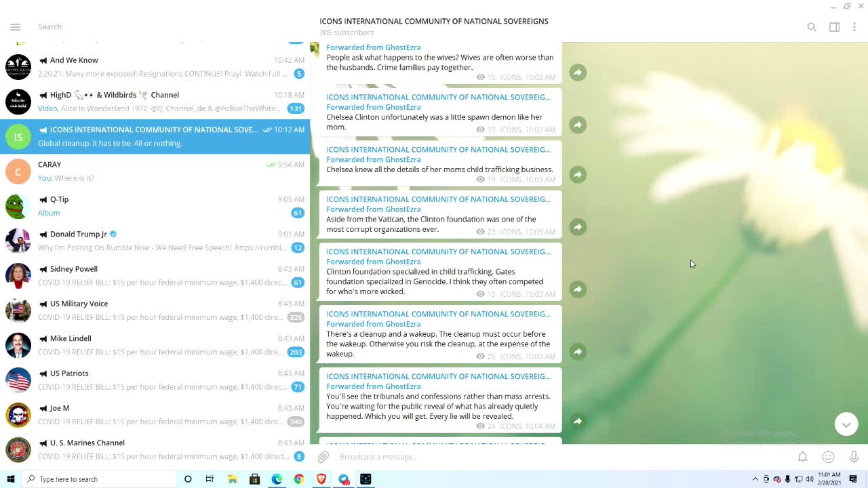Open Donald Trump Jr channel

(155, 241)
